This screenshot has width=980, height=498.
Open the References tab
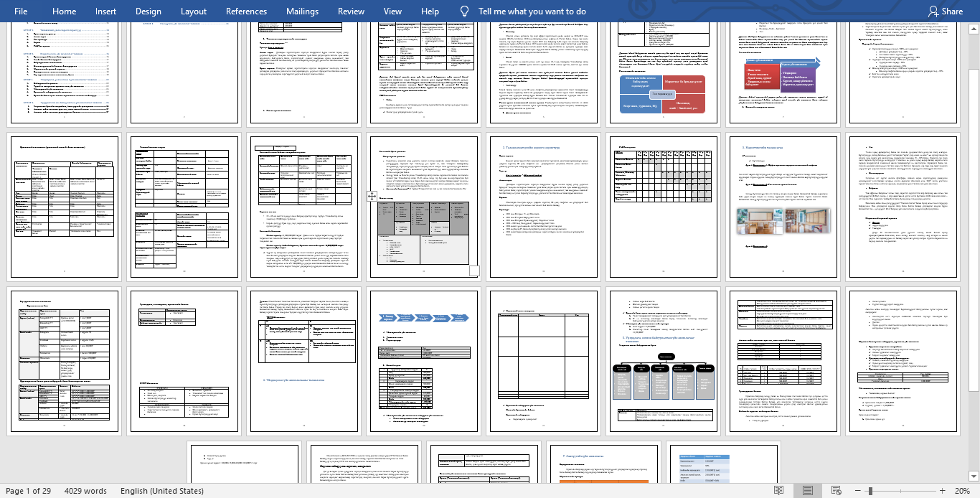click(247, 11)
